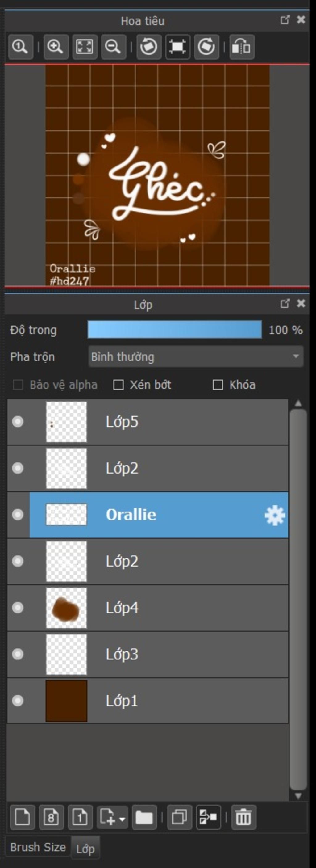Switch to the Brush Size tab
The height and width of the screenshot is (868, 316).
[x=38, y=847]
